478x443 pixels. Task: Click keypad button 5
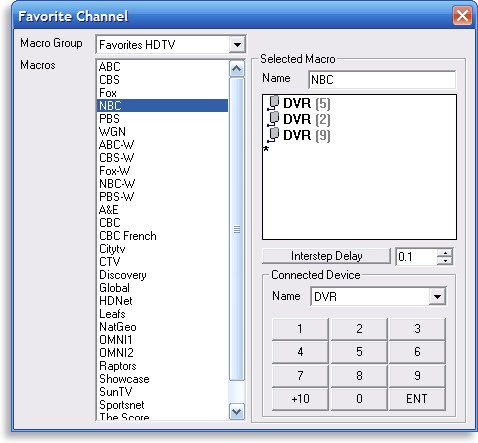point(359,352)
